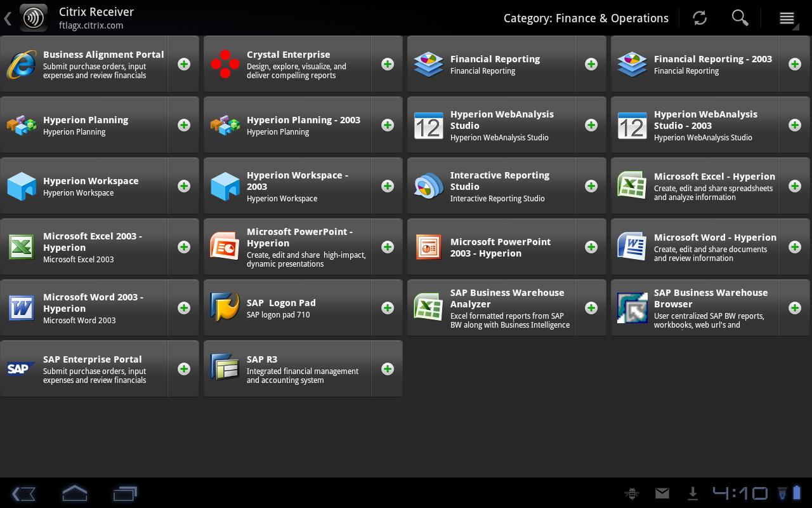Click the 4:10 system clock
812x508 pixels.
coord(740,493)
